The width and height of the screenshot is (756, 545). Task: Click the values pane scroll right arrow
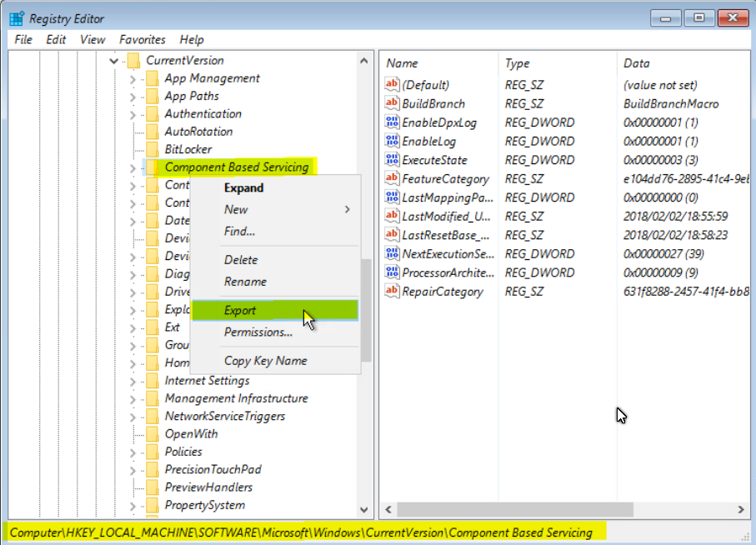tap(741, 509)
